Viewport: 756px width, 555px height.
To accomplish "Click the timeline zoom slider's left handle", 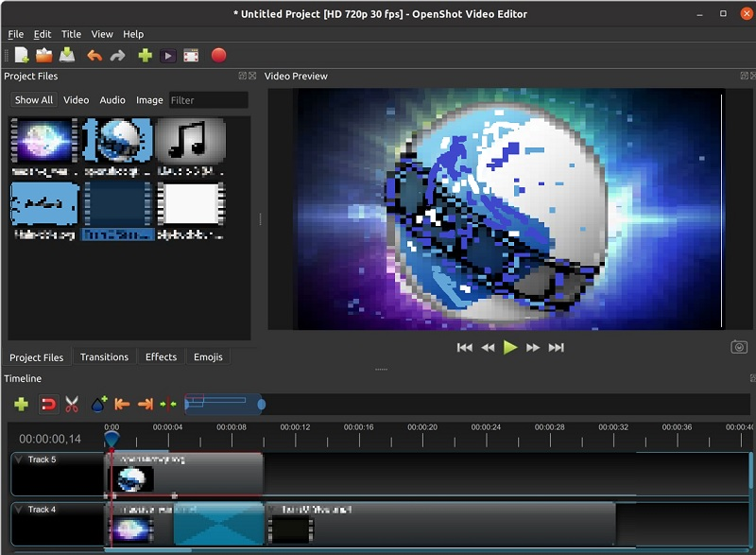I will pos(186,405).
